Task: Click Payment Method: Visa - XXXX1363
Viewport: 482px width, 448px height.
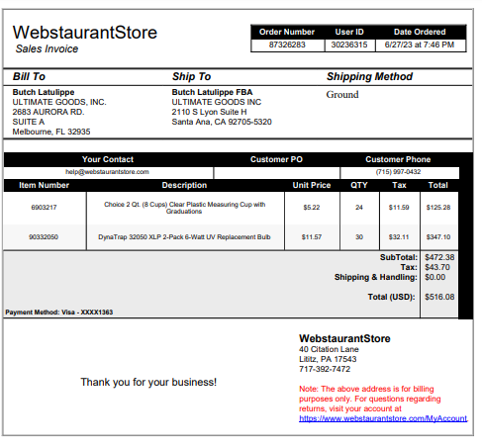Action: 59,313
